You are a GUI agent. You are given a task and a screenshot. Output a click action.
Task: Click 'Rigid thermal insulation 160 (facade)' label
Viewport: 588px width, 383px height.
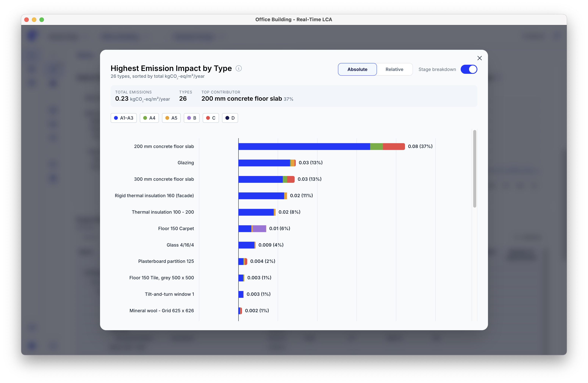click(154, 195)
